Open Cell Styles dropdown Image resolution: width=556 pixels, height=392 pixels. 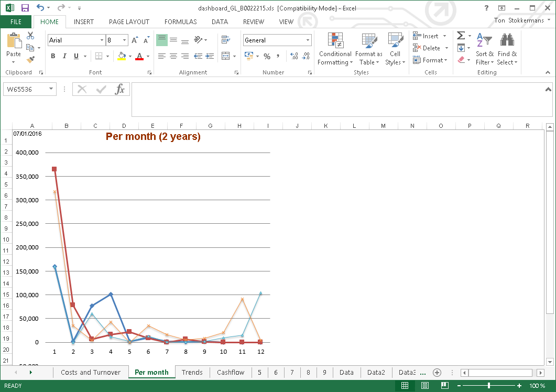395,50
